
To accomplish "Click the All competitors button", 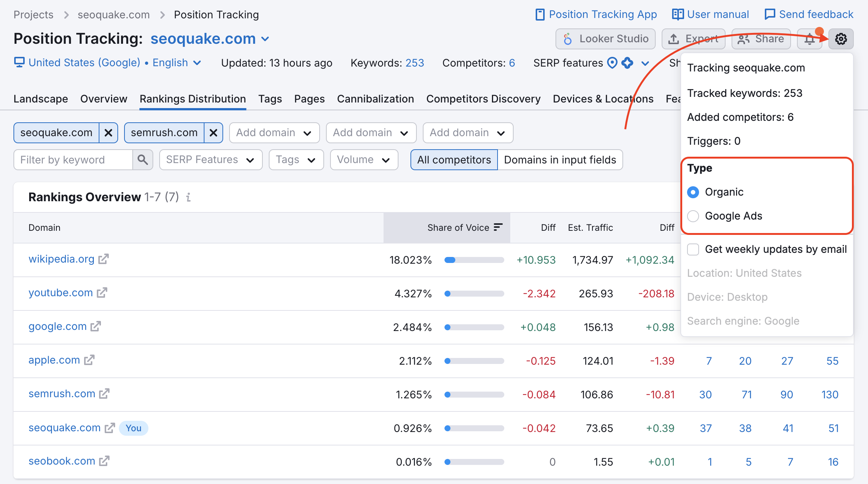I will (x=454, y=159).
